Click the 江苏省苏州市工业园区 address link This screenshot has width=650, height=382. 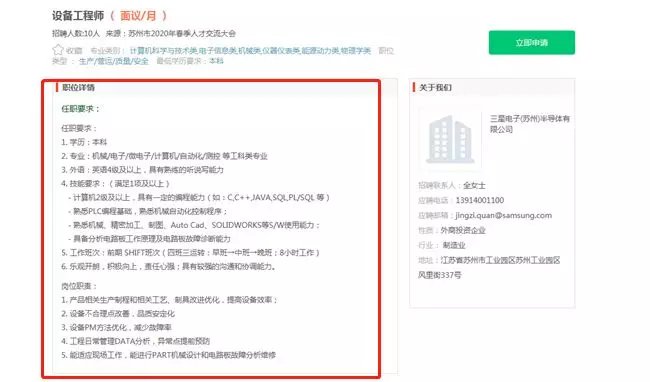[500, 260]
